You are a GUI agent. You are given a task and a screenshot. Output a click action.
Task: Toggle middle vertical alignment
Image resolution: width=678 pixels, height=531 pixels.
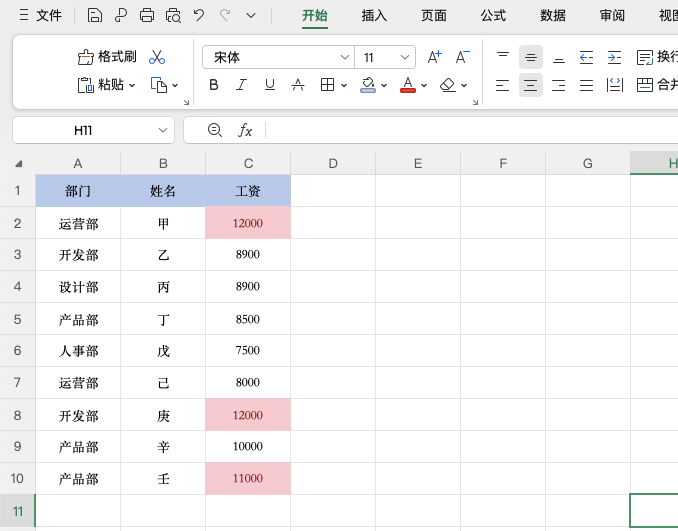click(531, 57)
